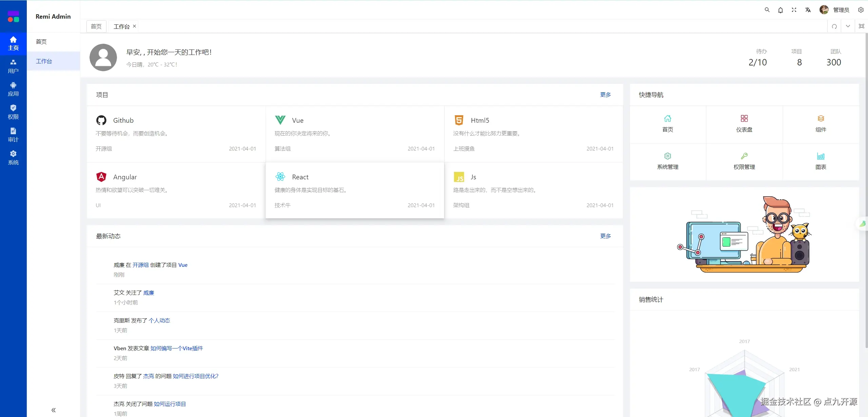This screenshot has width=868, height=417.
Task: Open the 用户 sidebar section
Action: click(x=13, y=66)
